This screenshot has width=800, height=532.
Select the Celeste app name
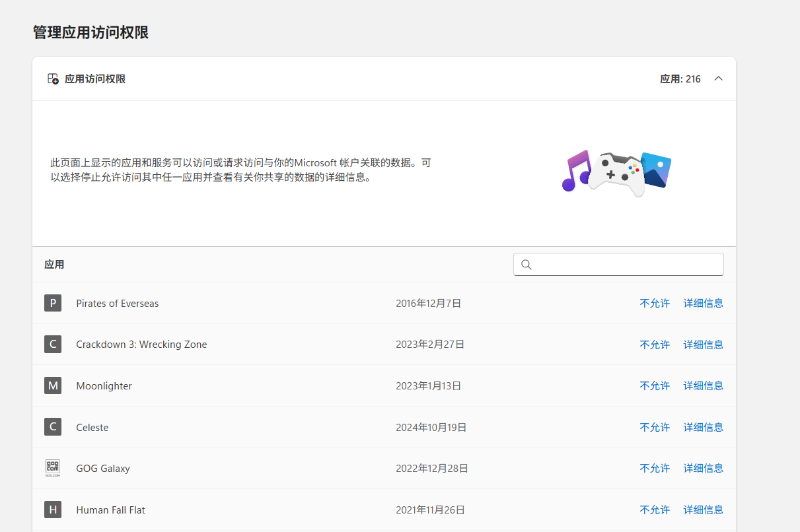point(92,428)
